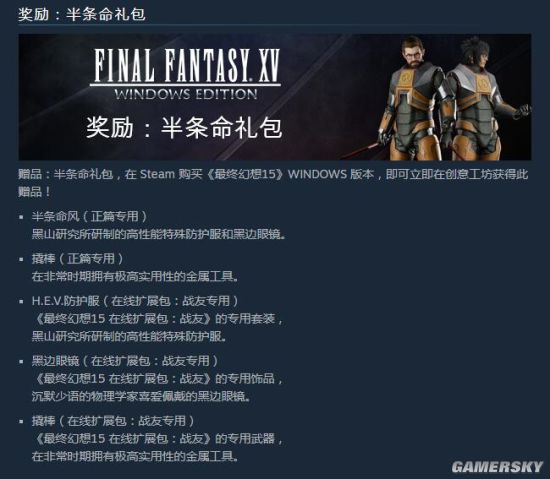
Task: Open the Final Fantasy XV banner image
Action: [x=275, y=97]
